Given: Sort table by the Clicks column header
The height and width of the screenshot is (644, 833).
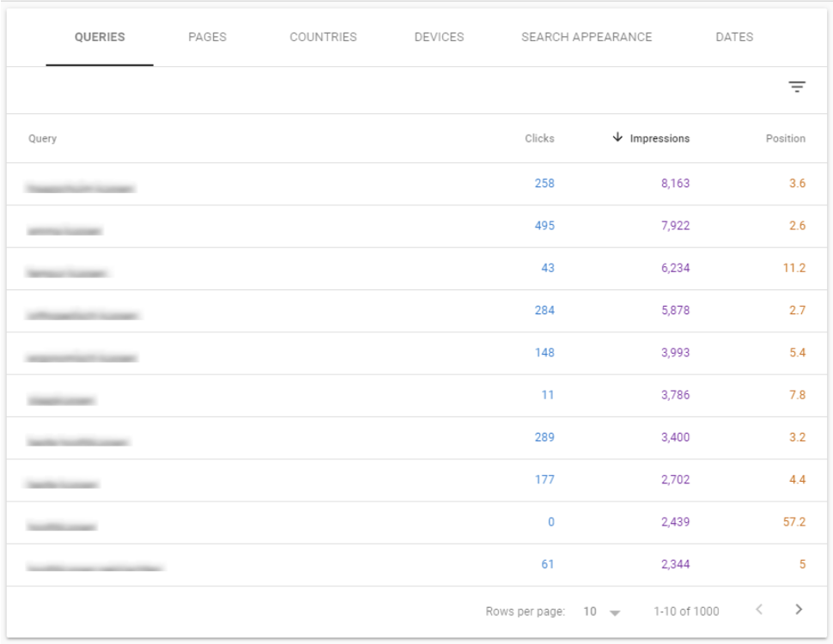Looking at the screenshot, I should [539, 138].
